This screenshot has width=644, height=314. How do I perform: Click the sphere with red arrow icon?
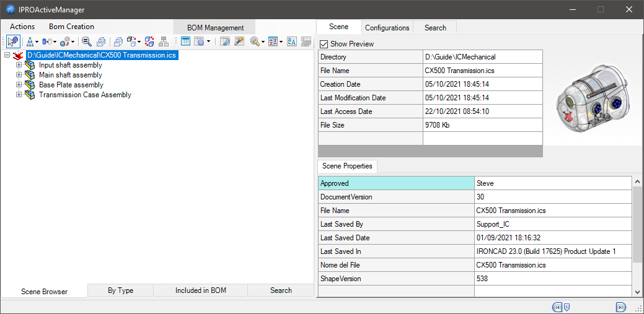pyautogui.click(x=65, y=41)
